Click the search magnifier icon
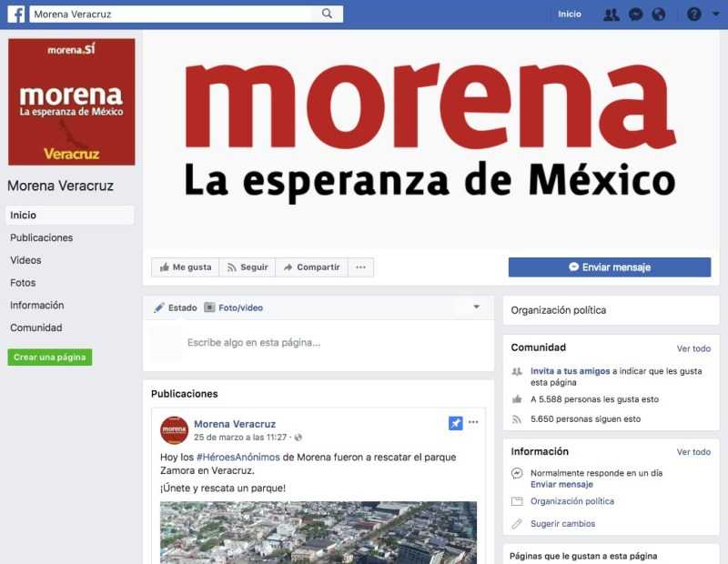 (x=327, y=14)
